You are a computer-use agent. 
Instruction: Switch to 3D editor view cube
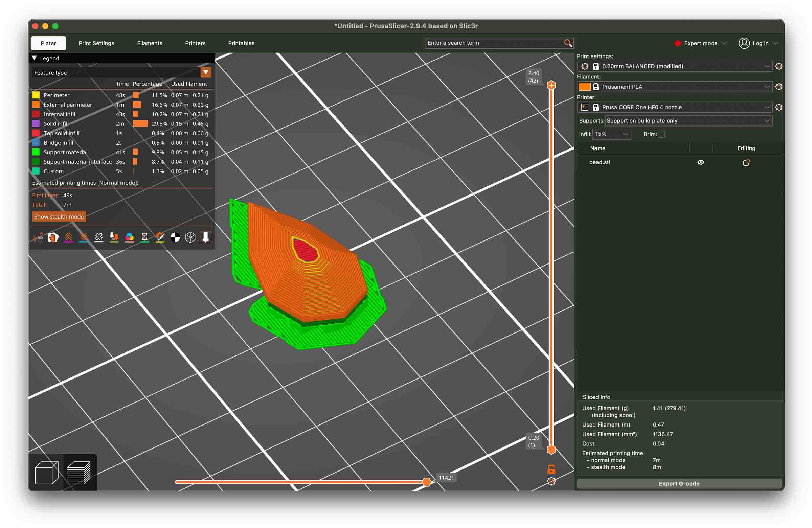tap(47, 473)
